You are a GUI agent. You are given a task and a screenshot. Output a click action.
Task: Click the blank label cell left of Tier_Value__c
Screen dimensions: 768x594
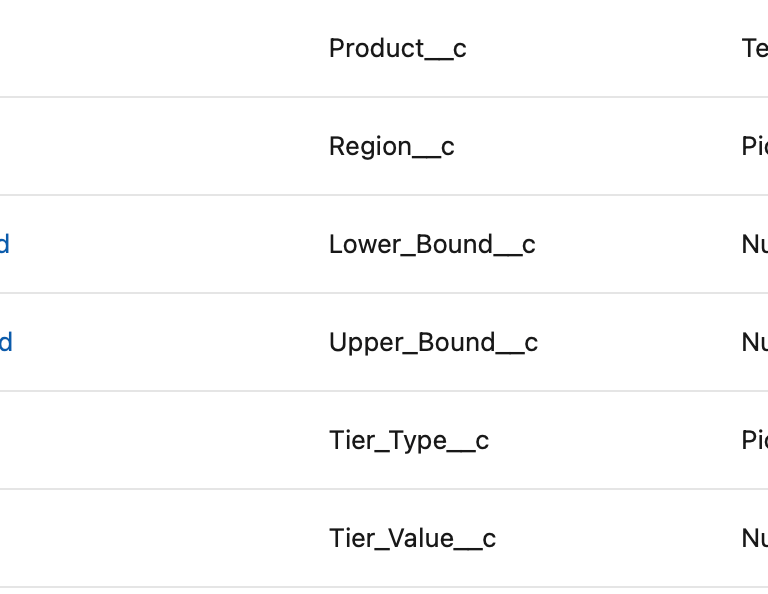(x=150, y=538)
